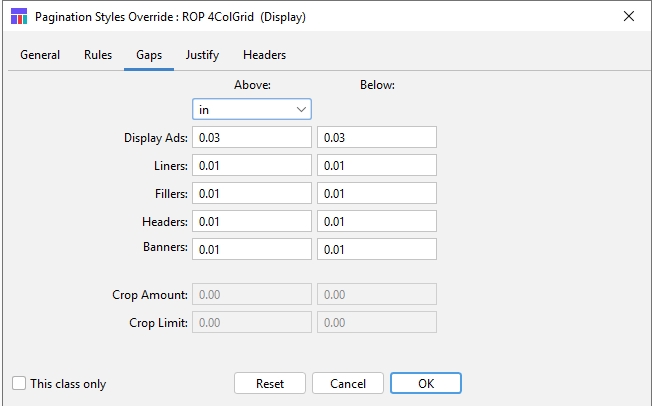The width and height of the screenshot is (652, 406).
Task: Switch to the General tab
Action: (x=40, y=55)
